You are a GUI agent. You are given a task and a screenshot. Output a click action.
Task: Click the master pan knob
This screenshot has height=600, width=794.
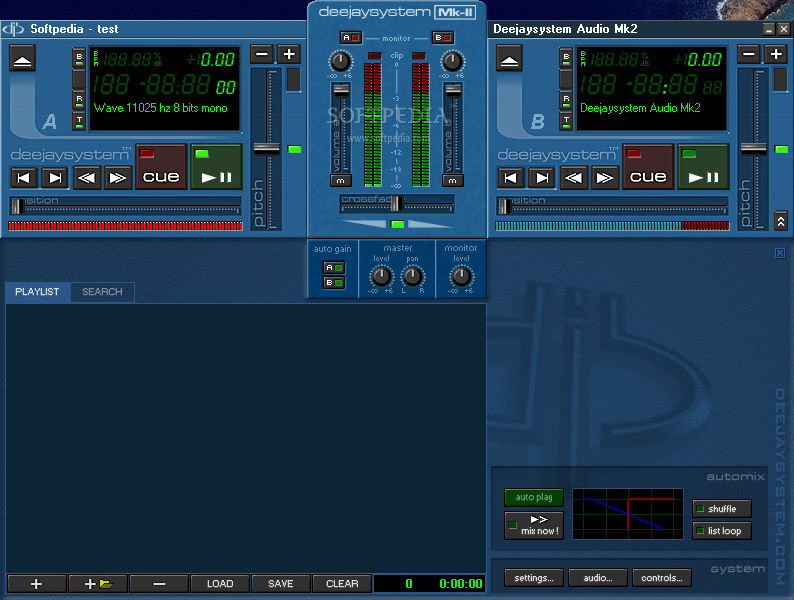(412, 277)
